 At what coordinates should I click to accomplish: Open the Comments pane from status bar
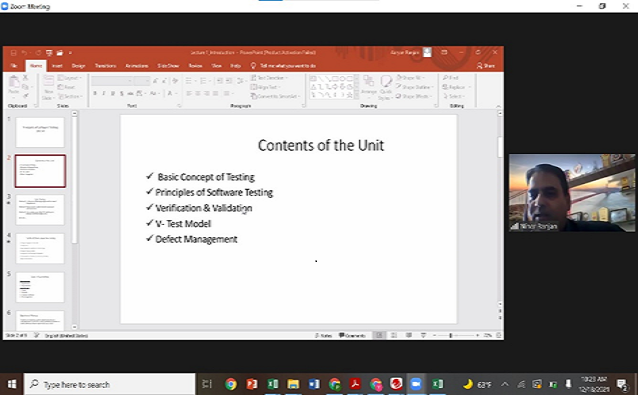tap(352, 335)
